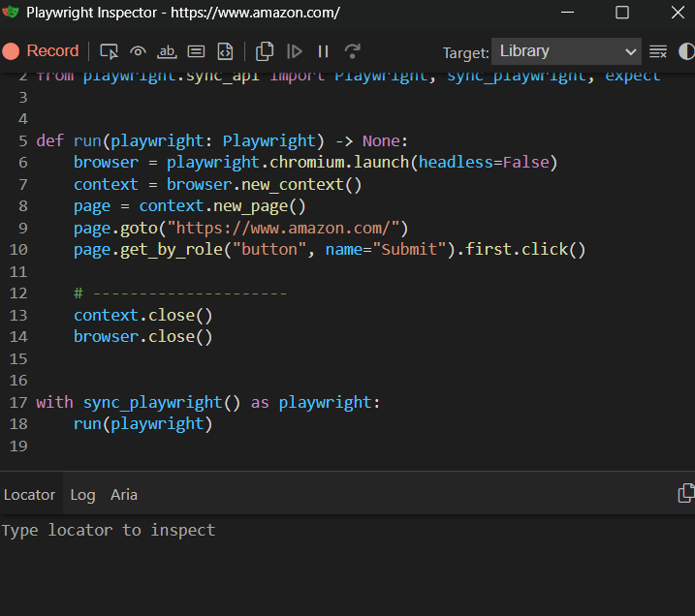Switch to the Locator tab

[30, 495]
